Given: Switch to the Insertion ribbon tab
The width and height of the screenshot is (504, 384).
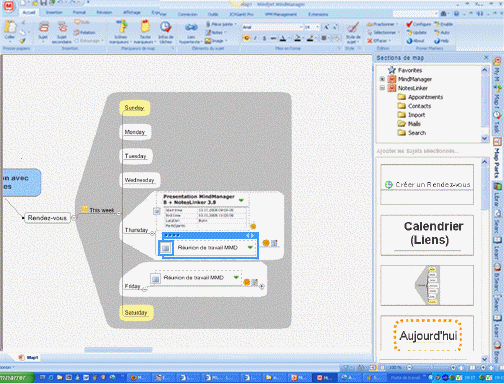Looking at the screenshot, I should click(54, 12).
